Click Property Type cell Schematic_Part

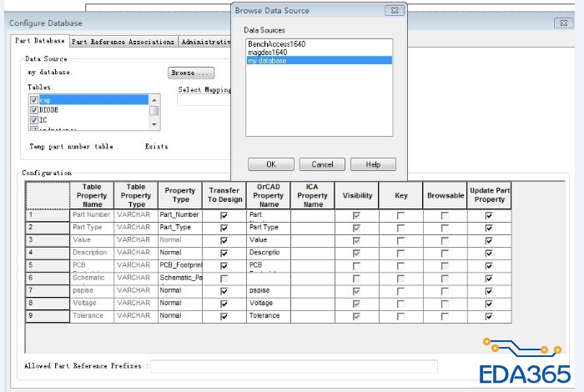180,279
